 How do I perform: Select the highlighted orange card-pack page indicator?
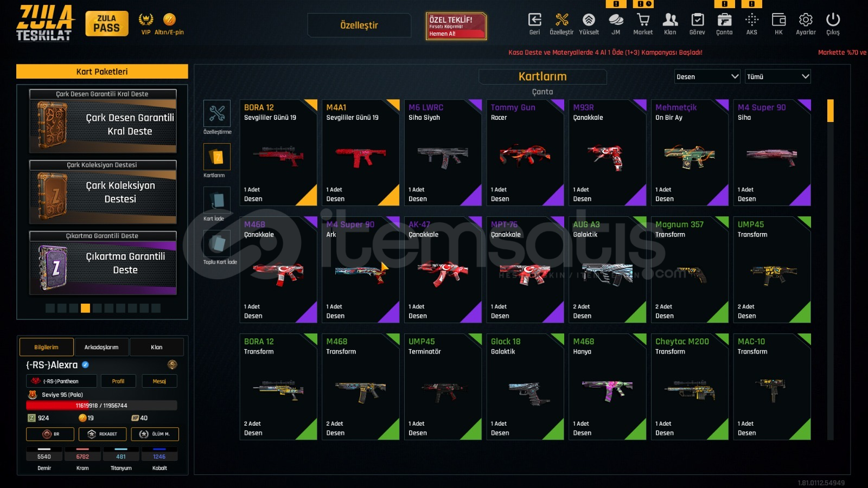[85, 308]
